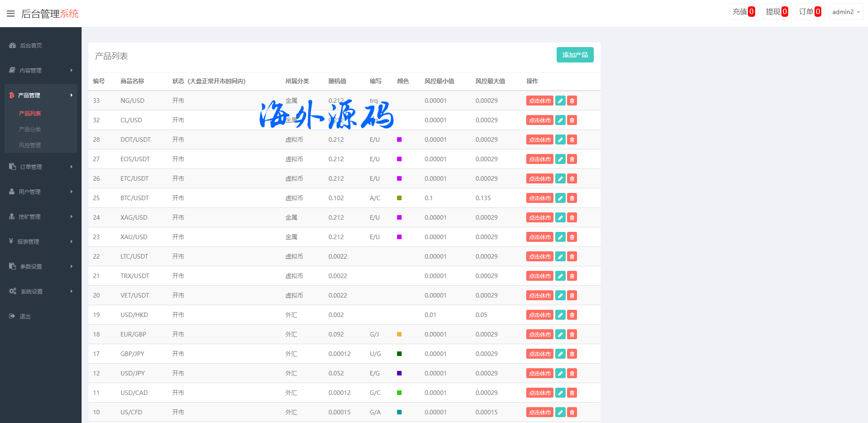
Task: Delete the NG/USD product
Action: point(572,101)
